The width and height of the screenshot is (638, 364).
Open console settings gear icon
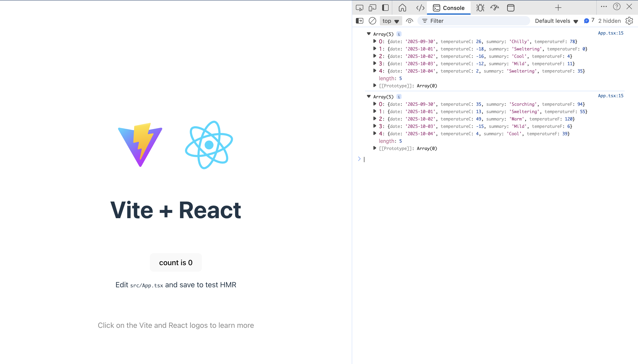point(629,21)
